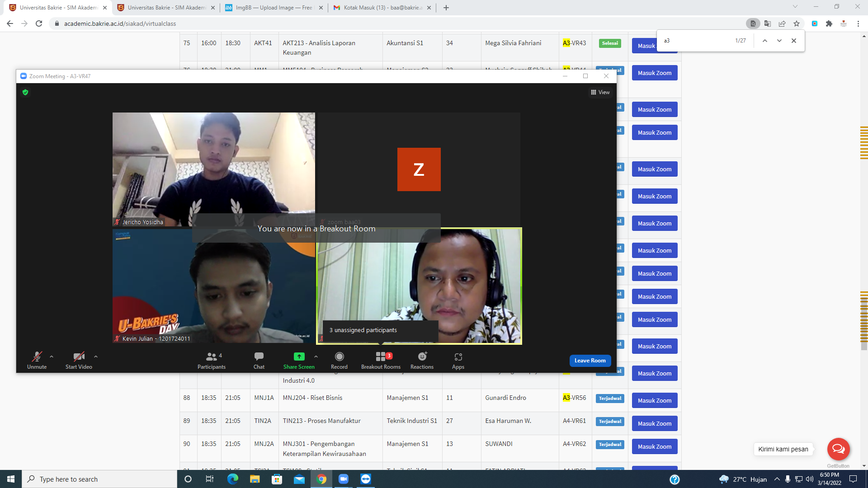This screenshot has width=868, height=488.
Task: Open Breakout Rooms management
Action: click(x=381, y=360)
